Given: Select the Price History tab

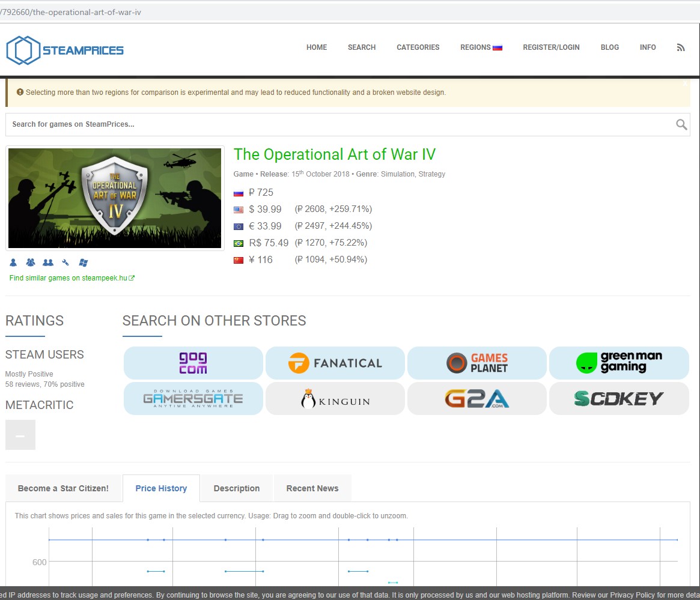Looking at the screenshot, I should point(161,488).
